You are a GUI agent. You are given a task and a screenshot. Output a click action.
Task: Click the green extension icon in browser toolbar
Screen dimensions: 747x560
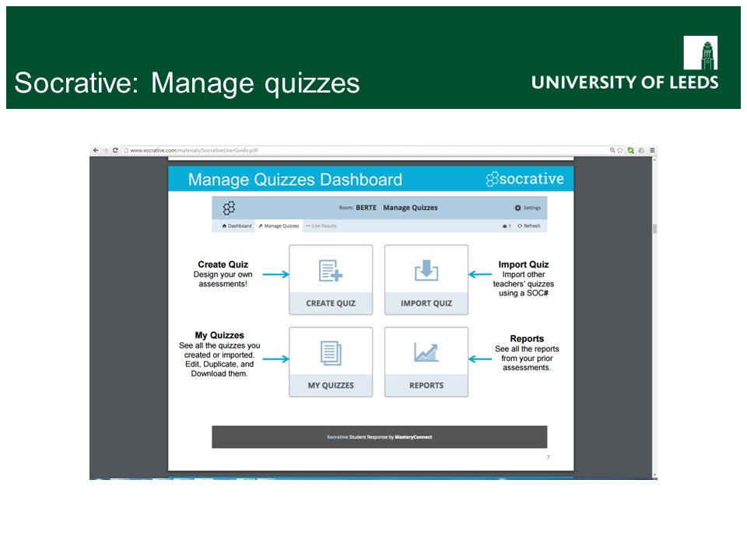pos(631,150)
